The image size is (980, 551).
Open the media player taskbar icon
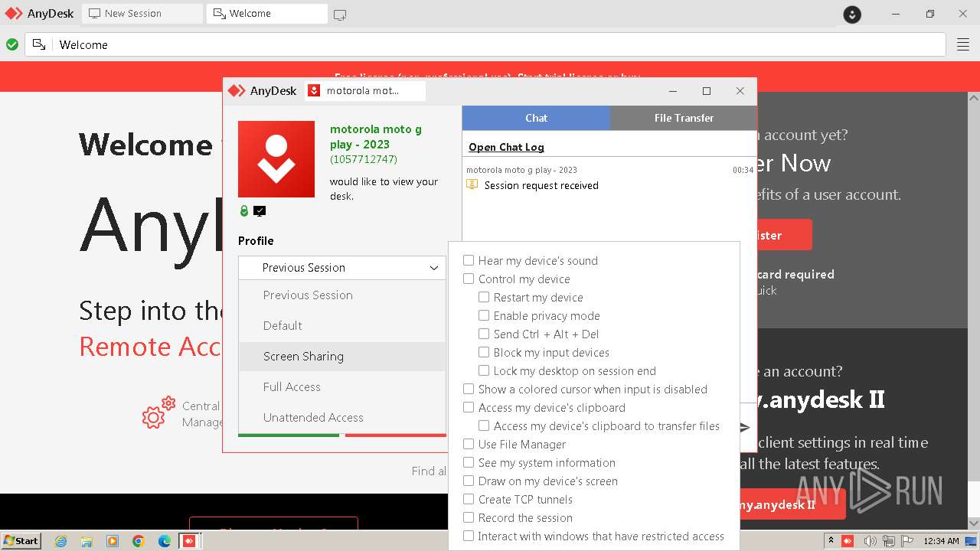[x=113, y=541]
